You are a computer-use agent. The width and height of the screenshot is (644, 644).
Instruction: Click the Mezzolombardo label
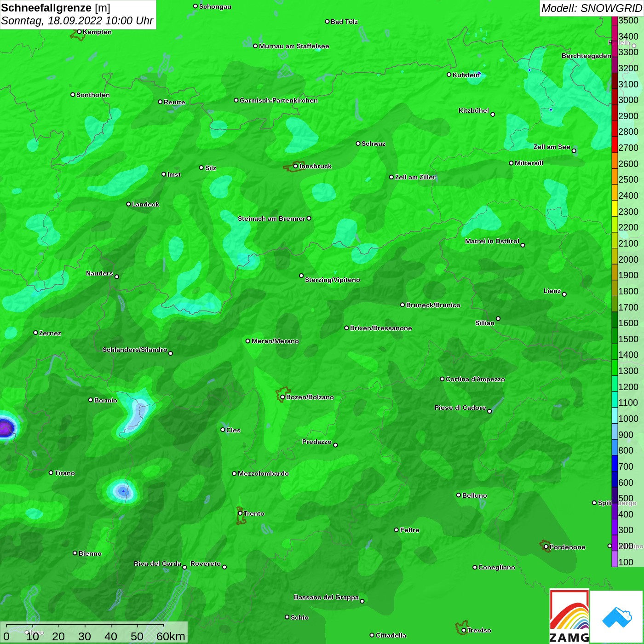point(263,473)
